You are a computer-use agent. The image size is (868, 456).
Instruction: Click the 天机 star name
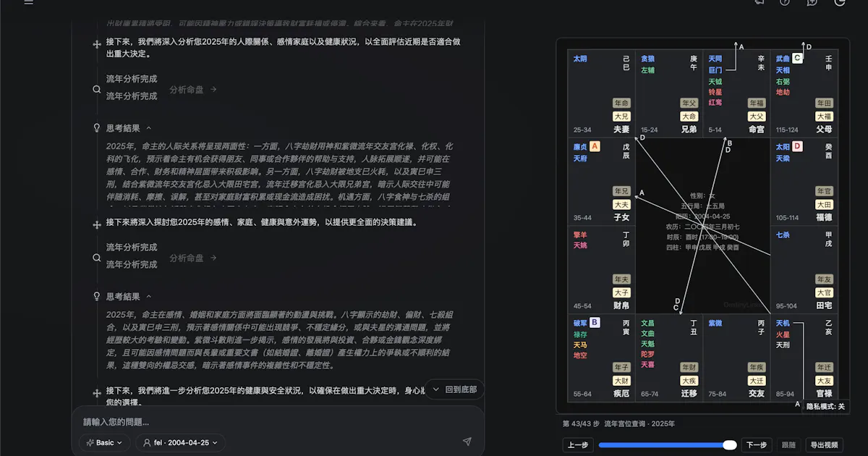click(783, 323)
